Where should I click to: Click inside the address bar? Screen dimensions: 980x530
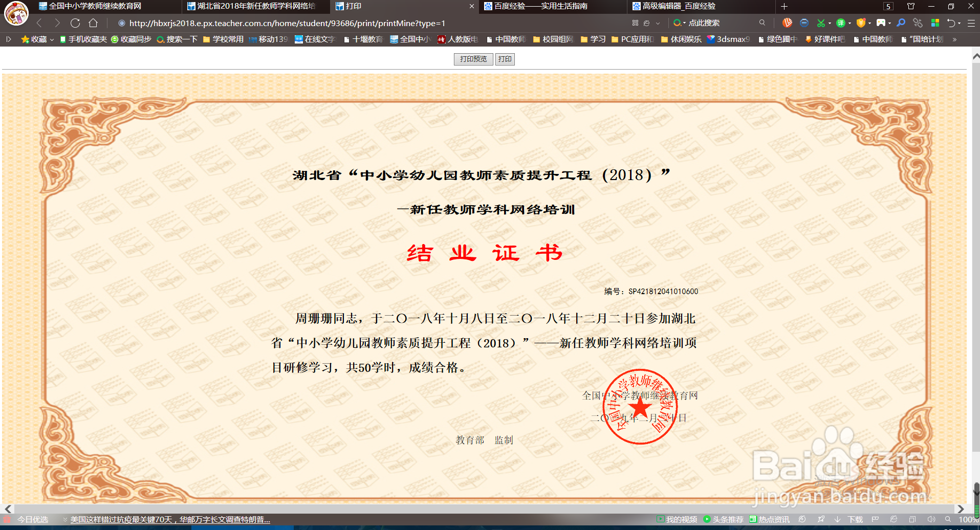click(x=307, y=23)
